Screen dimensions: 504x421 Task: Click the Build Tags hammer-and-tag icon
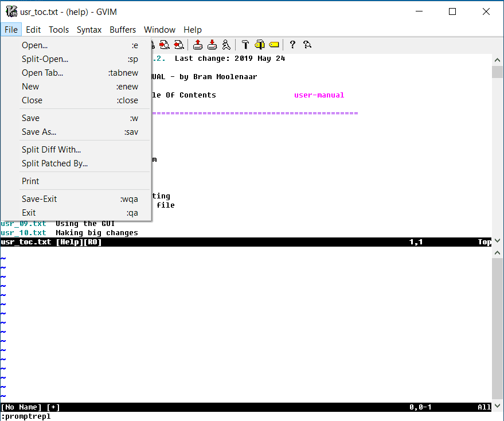click(259, 45)
